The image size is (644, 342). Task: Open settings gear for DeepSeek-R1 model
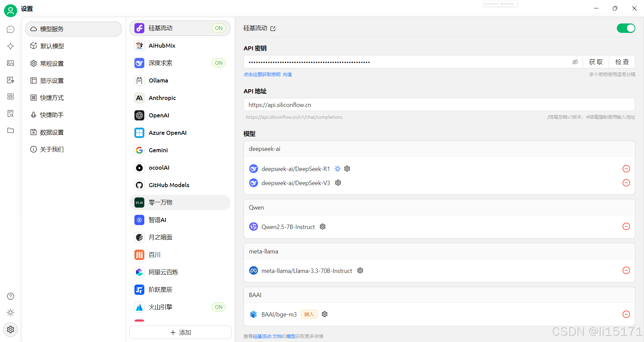pos(347,169)
